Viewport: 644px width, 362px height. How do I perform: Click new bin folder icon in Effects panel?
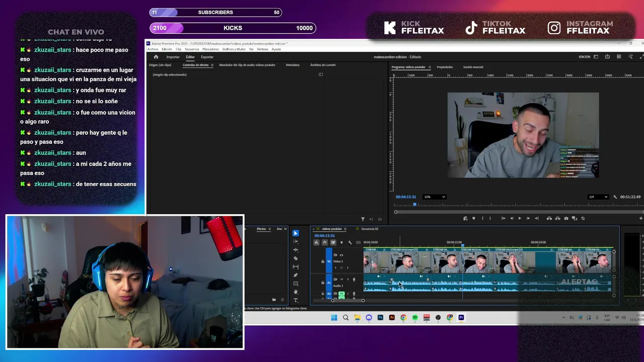[274, 300]
